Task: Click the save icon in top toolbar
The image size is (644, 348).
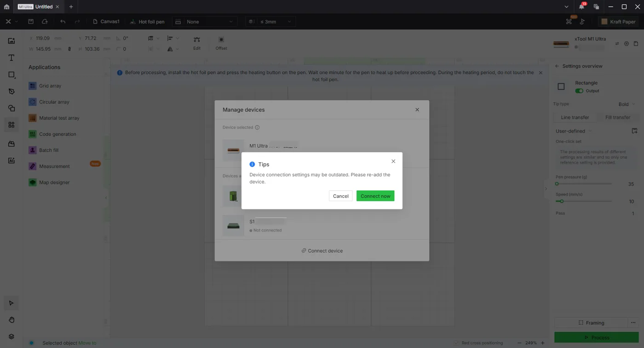Action: [31, 22]
